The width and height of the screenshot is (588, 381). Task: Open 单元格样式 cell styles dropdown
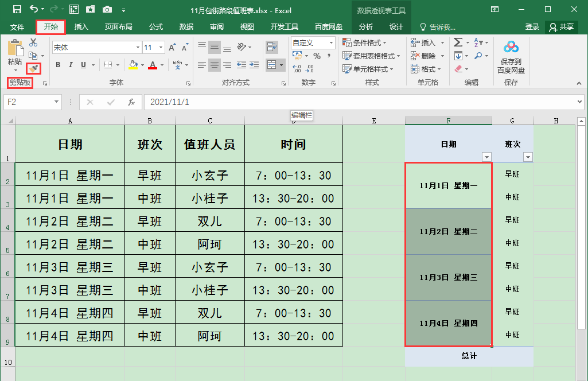[x=368, y=69]
